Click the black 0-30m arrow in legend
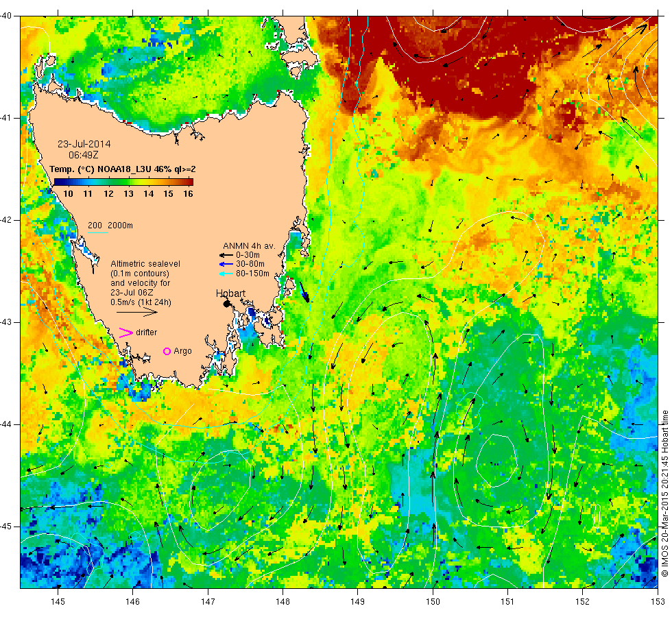Screen dimensions: 672x617 [x=226, y=255]
